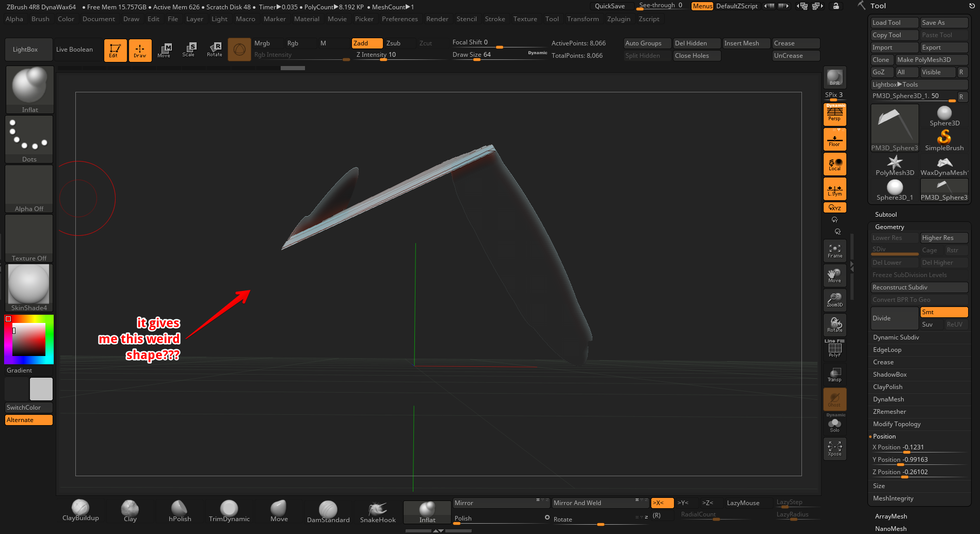The height and width of the screenshot is (534, 980).
Task: Open the Zplugin menu
Action: [619, 19]
